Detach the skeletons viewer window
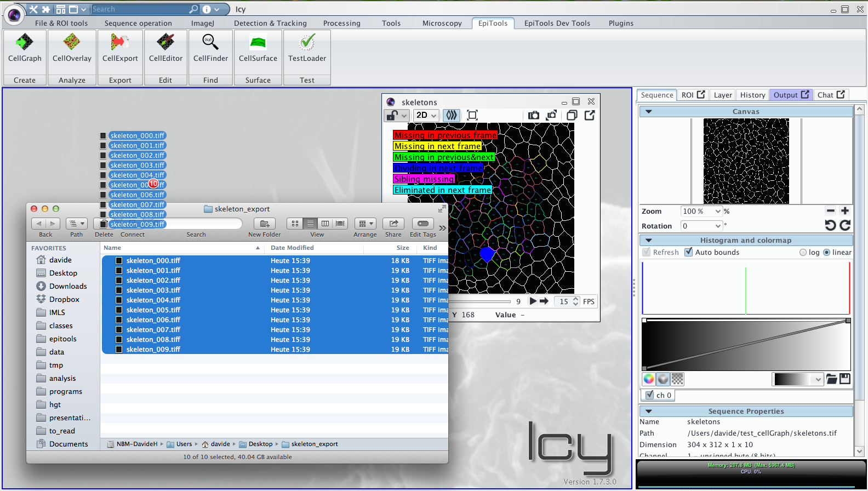The height and width of the screenshot is (491, 868). point(590,115)
